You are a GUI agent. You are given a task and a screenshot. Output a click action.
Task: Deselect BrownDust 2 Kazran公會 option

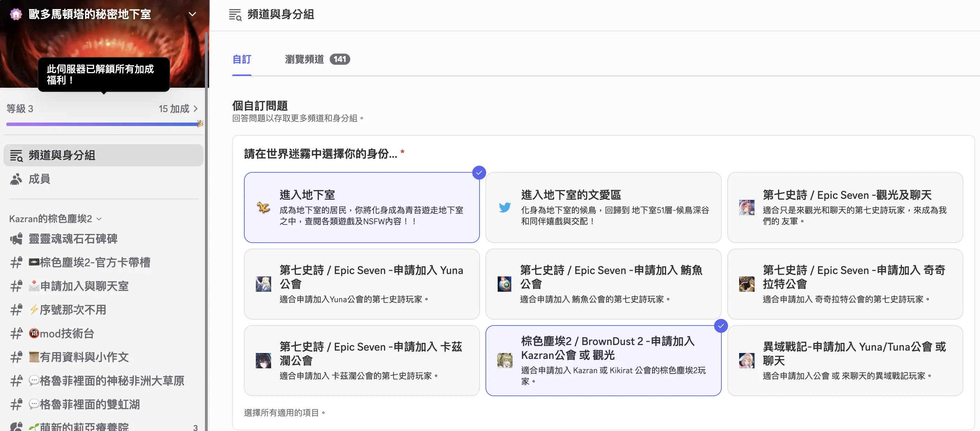(603, 361)
